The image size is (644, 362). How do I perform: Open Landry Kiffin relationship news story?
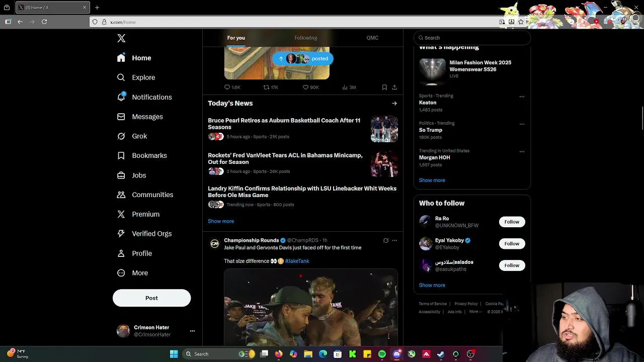[302, 192]
